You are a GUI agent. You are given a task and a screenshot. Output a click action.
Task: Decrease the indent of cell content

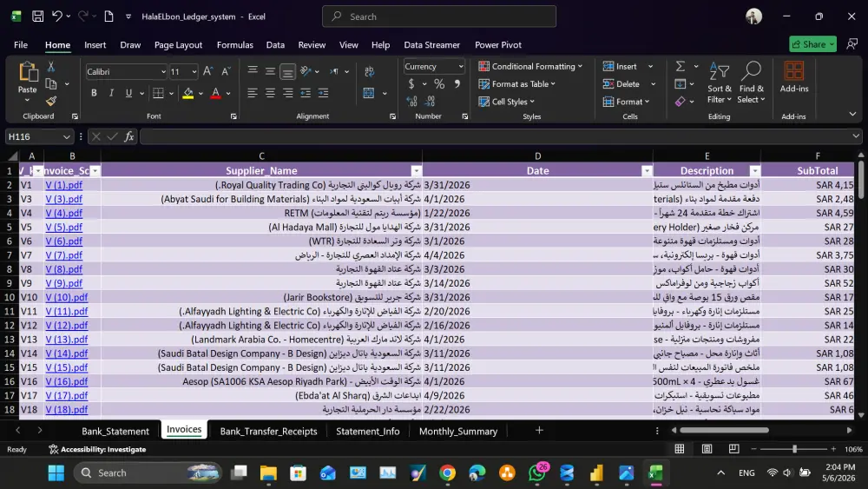point(306,93)
